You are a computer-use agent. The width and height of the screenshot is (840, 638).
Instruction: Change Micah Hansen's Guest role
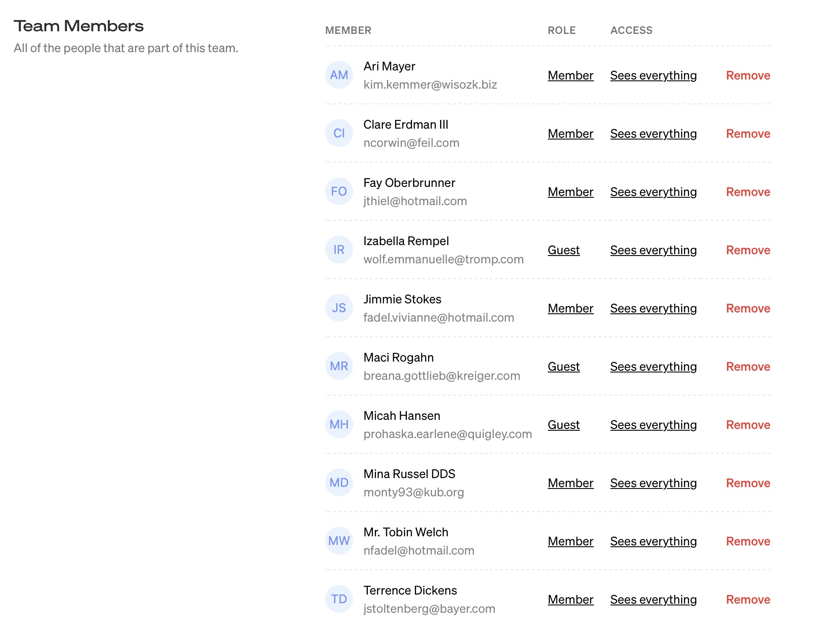point(563,425)
